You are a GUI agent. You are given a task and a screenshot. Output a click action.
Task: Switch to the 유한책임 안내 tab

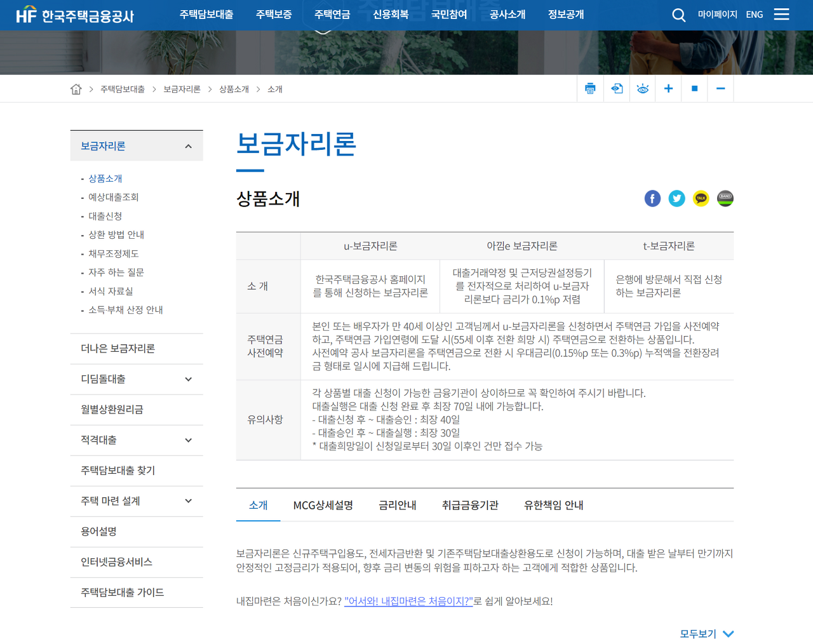tap(553, 505)
